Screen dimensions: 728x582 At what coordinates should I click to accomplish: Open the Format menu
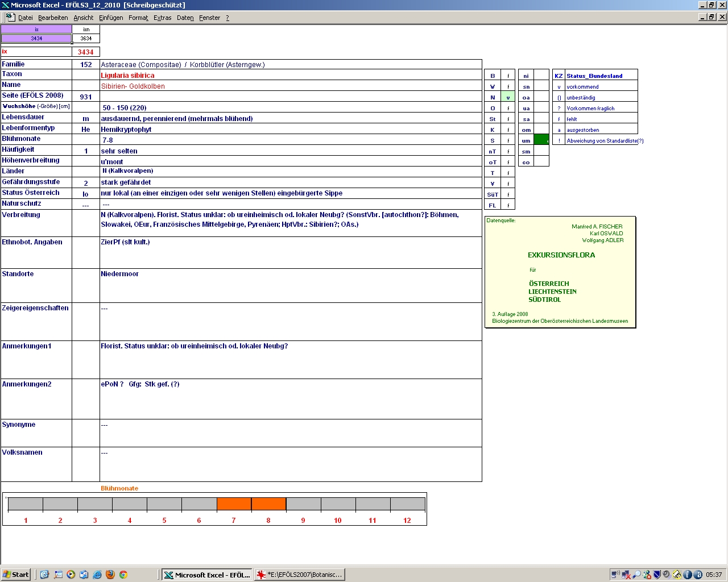[138, 18]
